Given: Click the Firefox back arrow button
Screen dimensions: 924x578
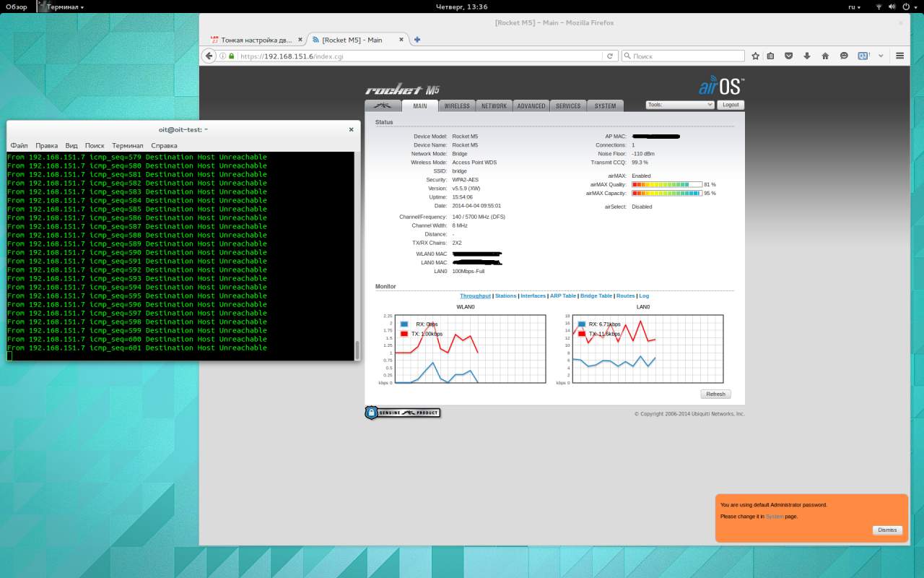Looking at the screenshot, I should point(209,56).
